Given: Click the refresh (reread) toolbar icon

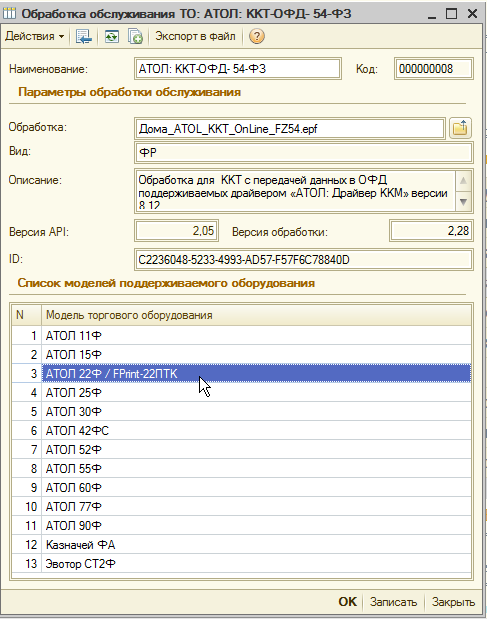Looking at the screenshot, I should click(112, 36).
